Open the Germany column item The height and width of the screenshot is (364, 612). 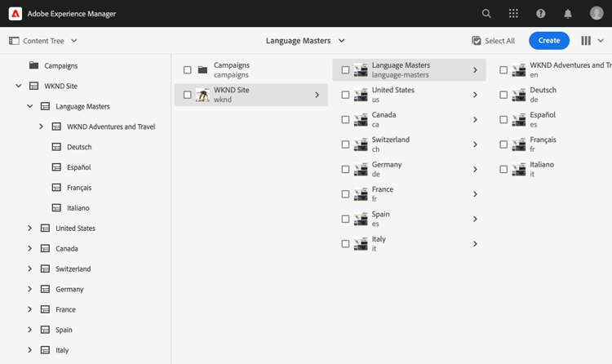pos(387,169)
